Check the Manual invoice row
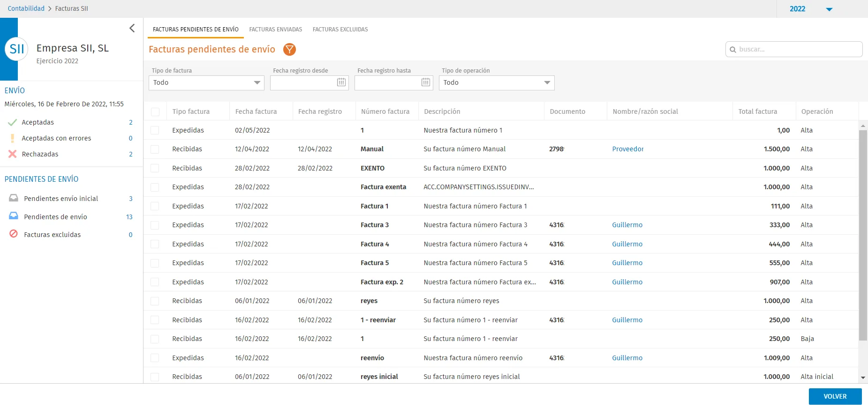The width and height of the screenshot is (868, 408). pos(155,149)
